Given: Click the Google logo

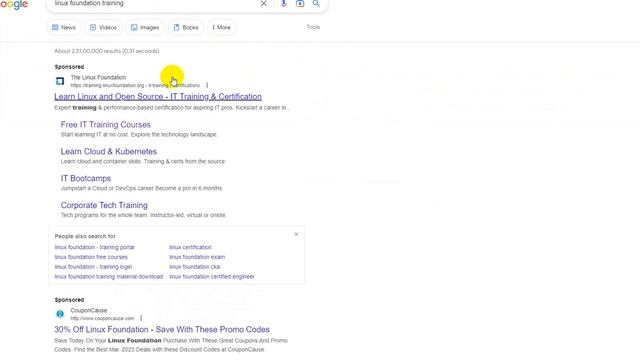Looking at the screenshot, I should click(x=13, y=4).
